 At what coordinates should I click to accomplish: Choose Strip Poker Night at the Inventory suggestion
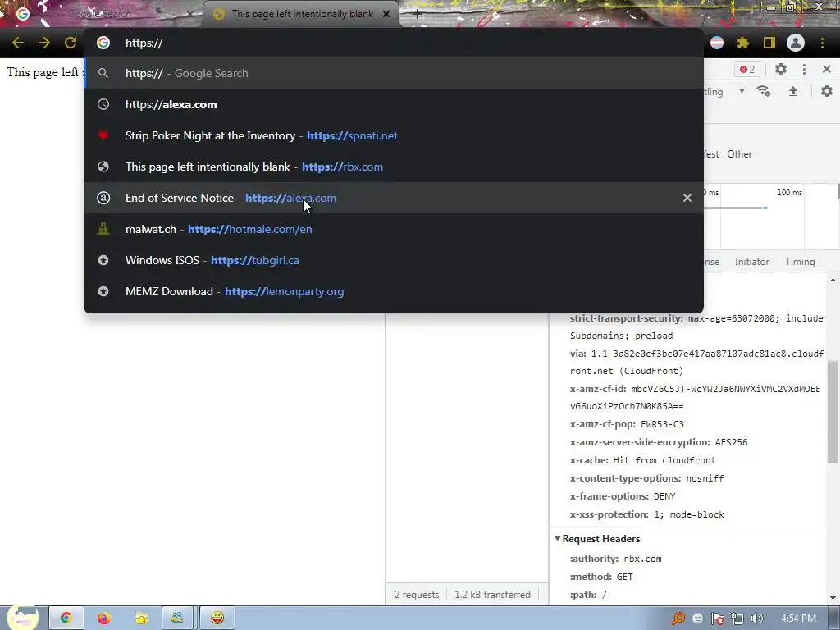(394, 135)
